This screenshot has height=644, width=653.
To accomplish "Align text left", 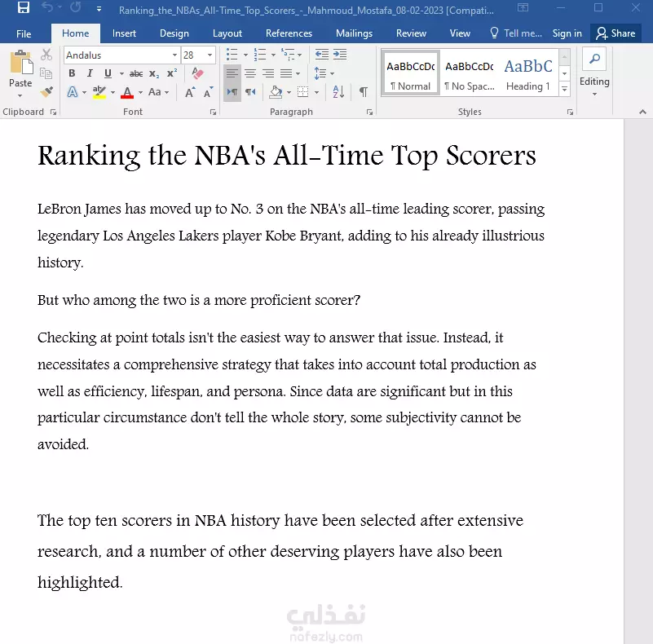I will pos(232,73).
